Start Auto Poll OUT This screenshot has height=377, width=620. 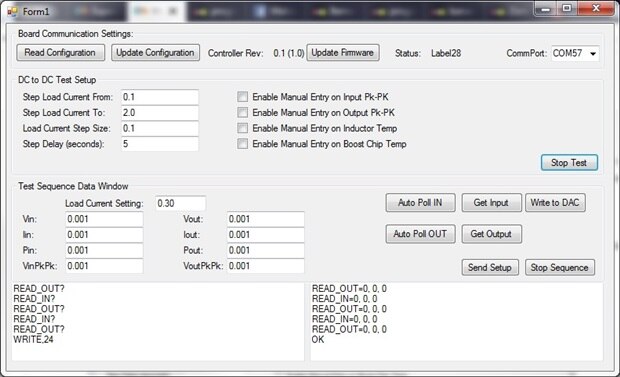pos(420,234)
